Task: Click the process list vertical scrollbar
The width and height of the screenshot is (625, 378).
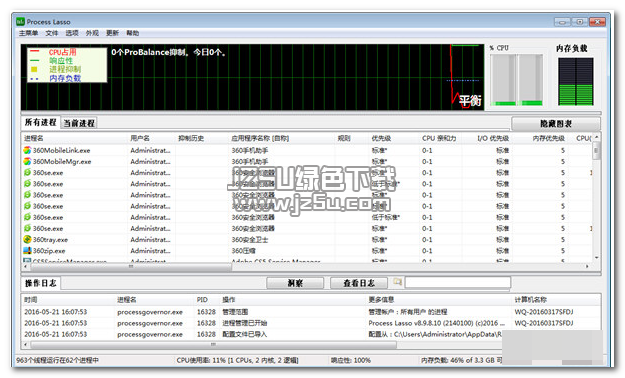Action: coord(596,197)
